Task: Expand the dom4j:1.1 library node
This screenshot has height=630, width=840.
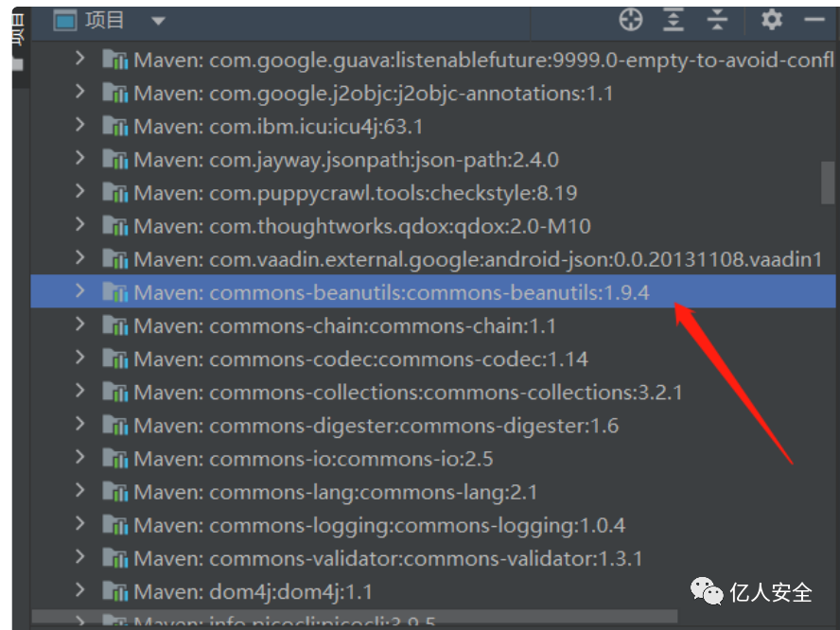Action: (x=79, y=589)
